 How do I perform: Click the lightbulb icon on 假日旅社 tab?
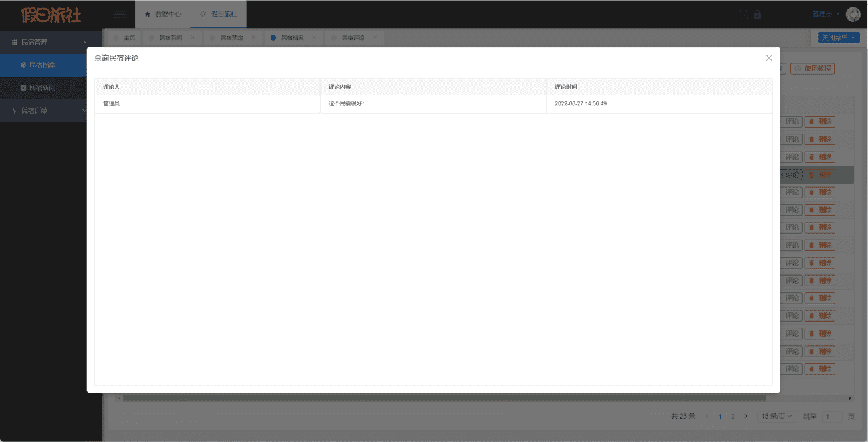203,14
